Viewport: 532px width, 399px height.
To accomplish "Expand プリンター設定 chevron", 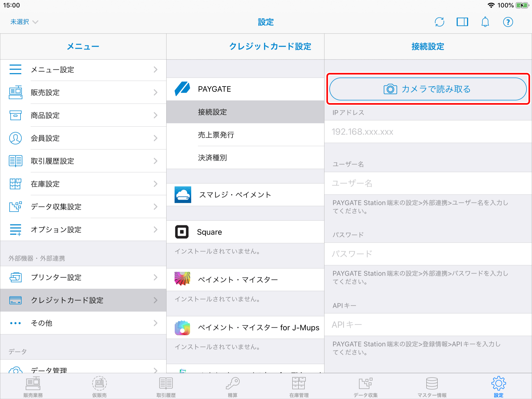I will (155, 277).
